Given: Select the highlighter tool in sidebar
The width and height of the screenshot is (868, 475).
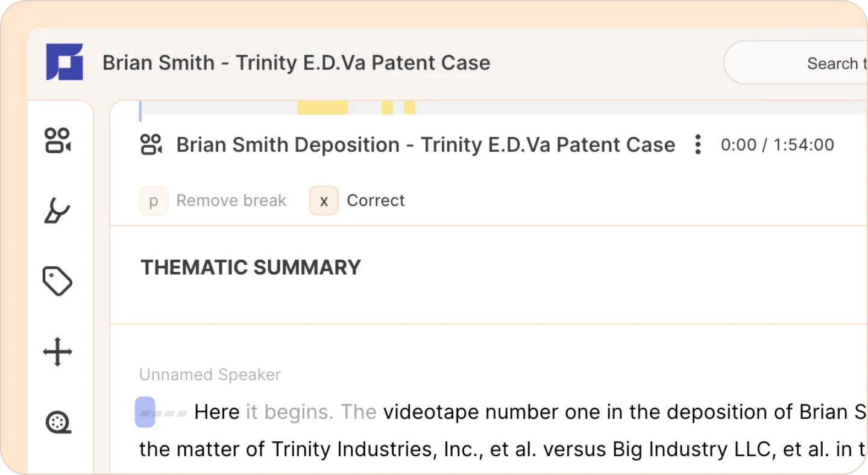Looking at the screenshot, I should click(x=58, y=211).
